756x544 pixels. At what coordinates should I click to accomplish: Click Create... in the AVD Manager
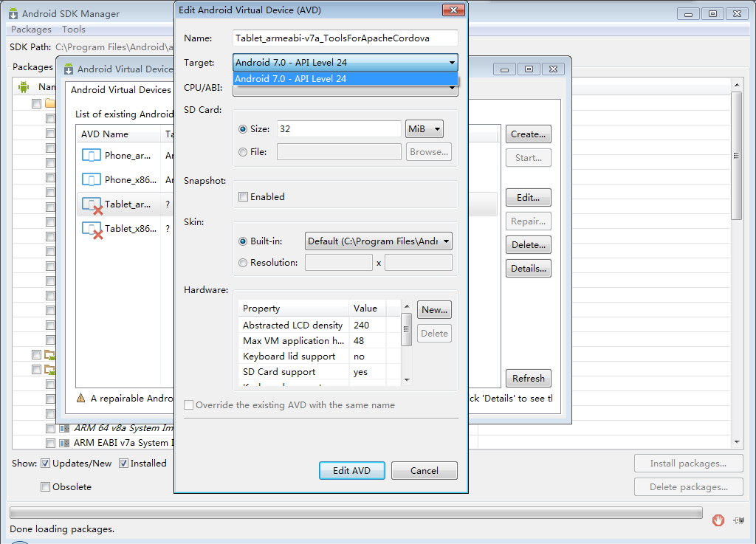529,134
